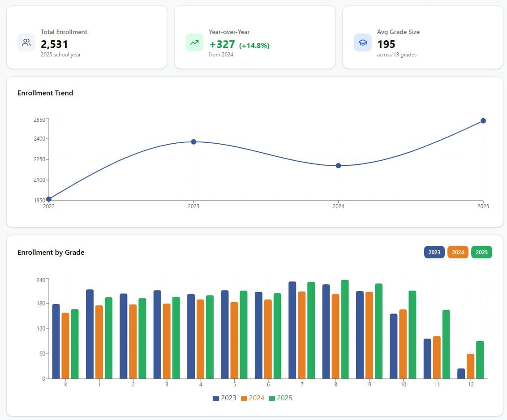Click the green 2025 bar for grade 3
Image resolution: width=507 pixels, height=420 pixels.
176,338
